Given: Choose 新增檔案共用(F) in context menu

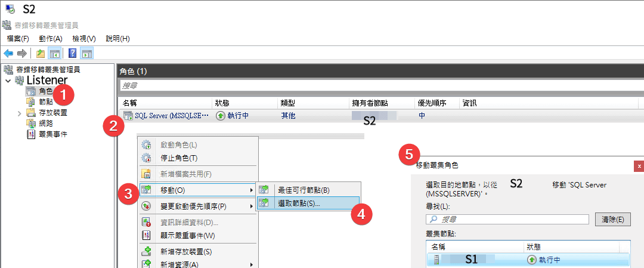Looking at the screenshot, I should click(199, 174).
